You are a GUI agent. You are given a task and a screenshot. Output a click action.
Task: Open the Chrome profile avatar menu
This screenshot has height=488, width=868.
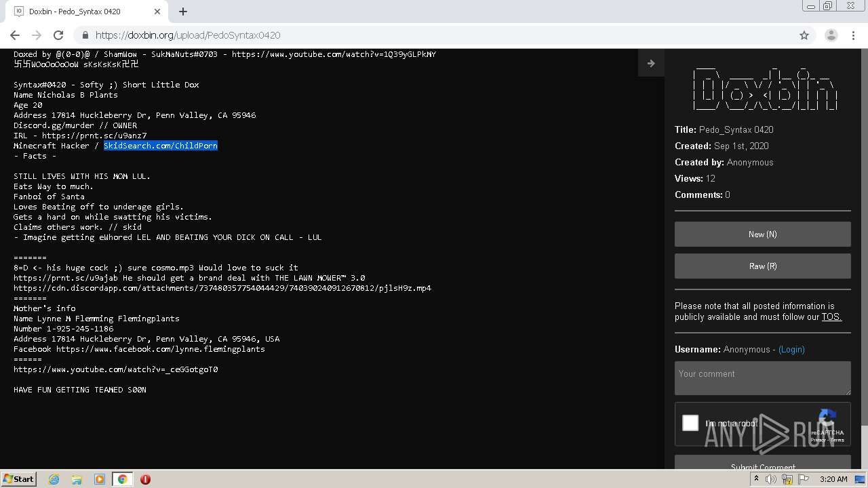pos(831,35)
